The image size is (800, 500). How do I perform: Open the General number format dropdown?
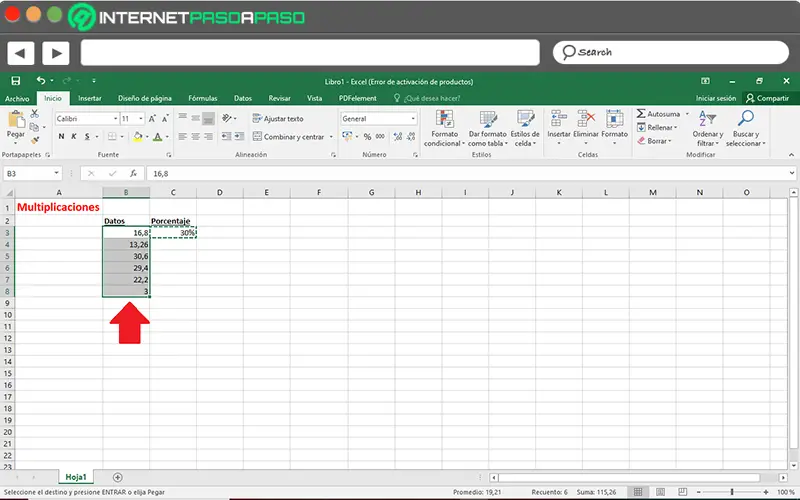point(413,118)
